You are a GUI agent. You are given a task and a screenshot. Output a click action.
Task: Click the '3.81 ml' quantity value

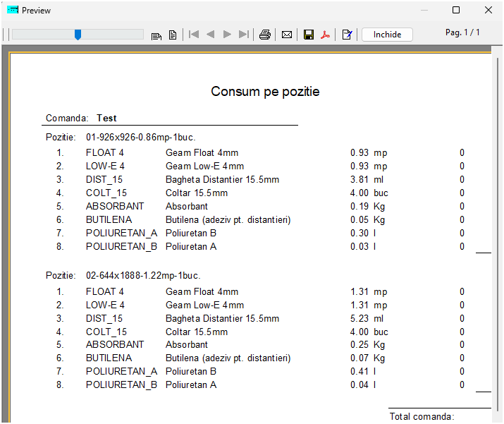(x=367, y=179)
